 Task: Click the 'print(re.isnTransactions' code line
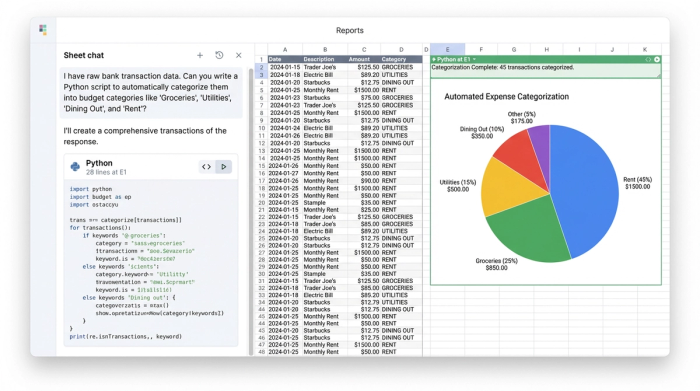tap(125, 337)
